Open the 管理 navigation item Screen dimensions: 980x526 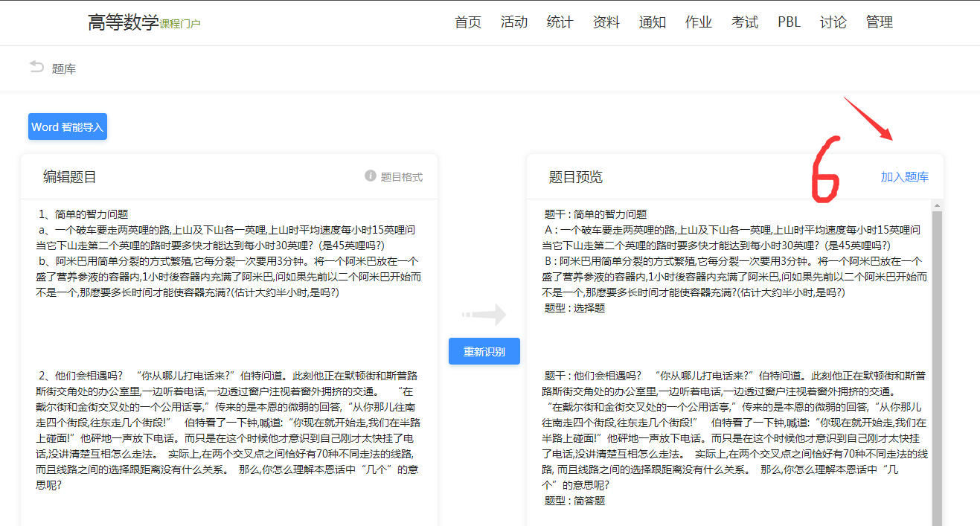(880, 22)
